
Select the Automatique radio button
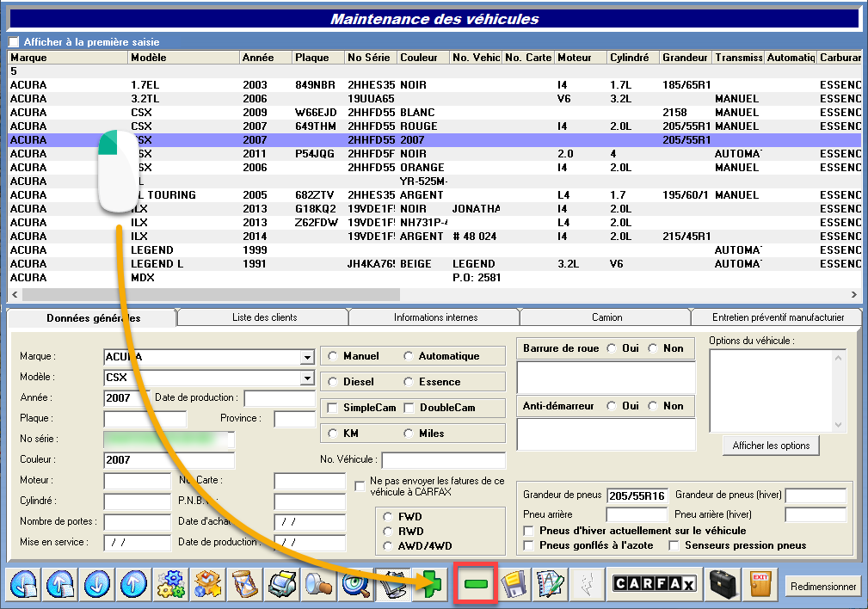(409, 356)
